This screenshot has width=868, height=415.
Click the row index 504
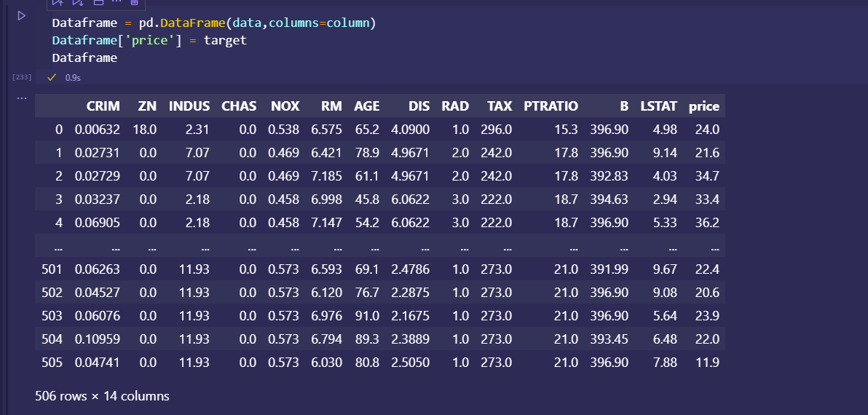pos(52,339)
